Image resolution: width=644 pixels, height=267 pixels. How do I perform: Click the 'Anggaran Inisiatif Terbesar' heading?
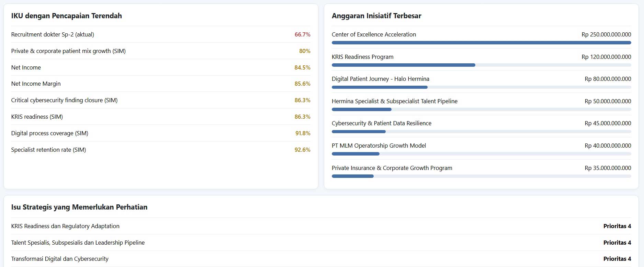pos(376,16)
